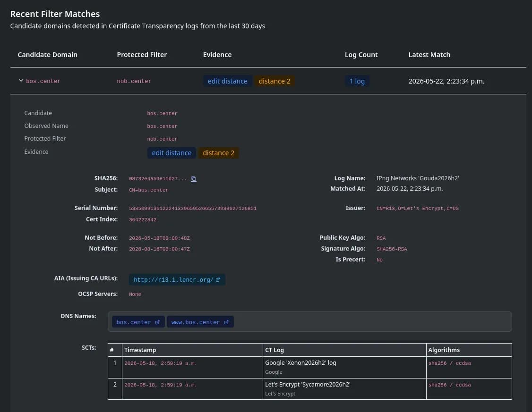Click the SCT row 2 timestamp

pyautogui.click(x=161, y=385)
